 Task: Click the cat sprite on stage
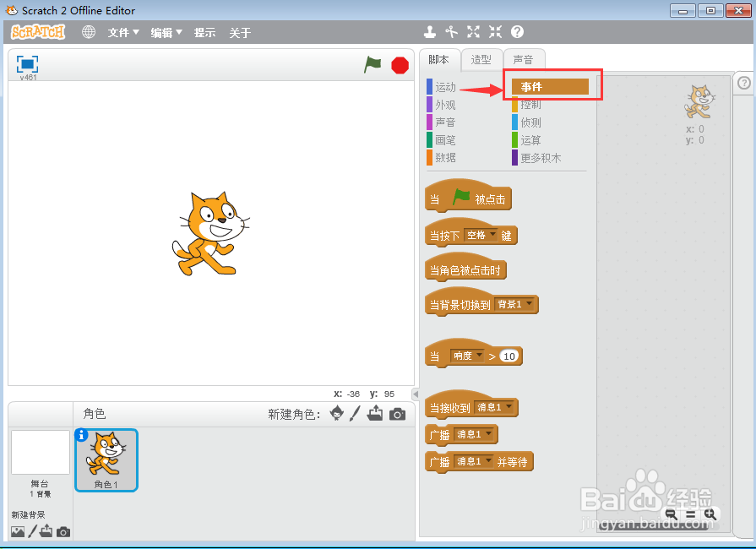click(210, 234)
